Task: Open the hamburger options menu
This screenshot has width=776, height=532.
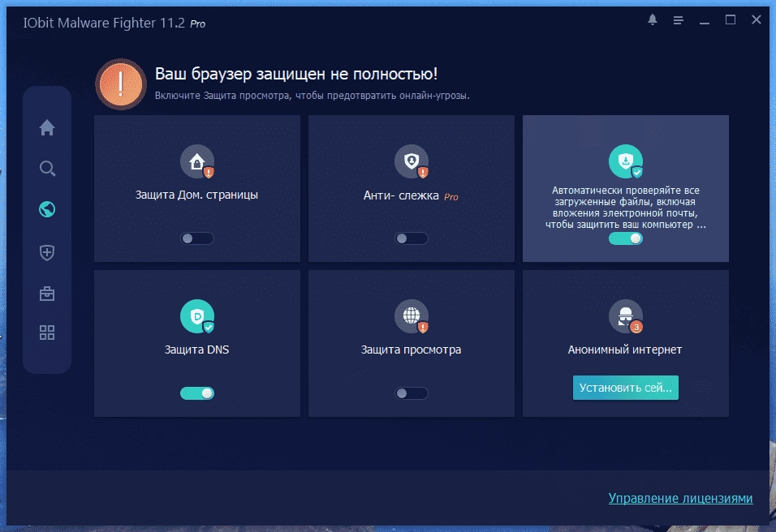Action: (678, 20)
